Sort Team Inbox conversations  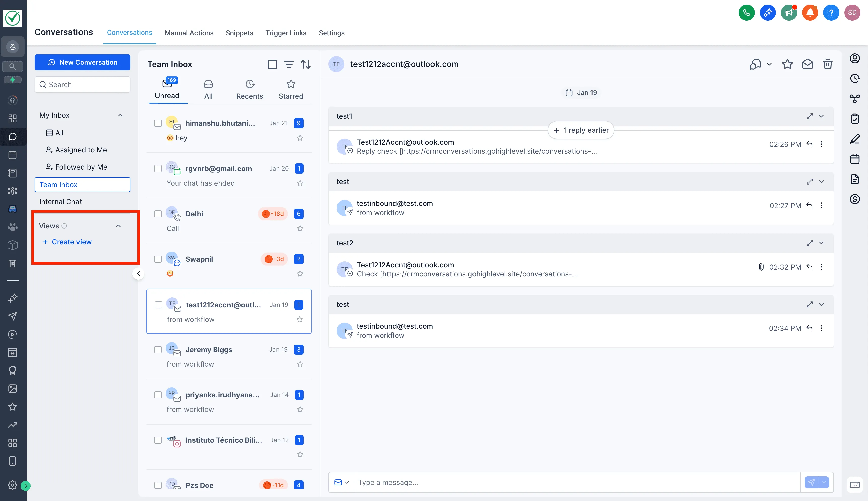point(306,64)
